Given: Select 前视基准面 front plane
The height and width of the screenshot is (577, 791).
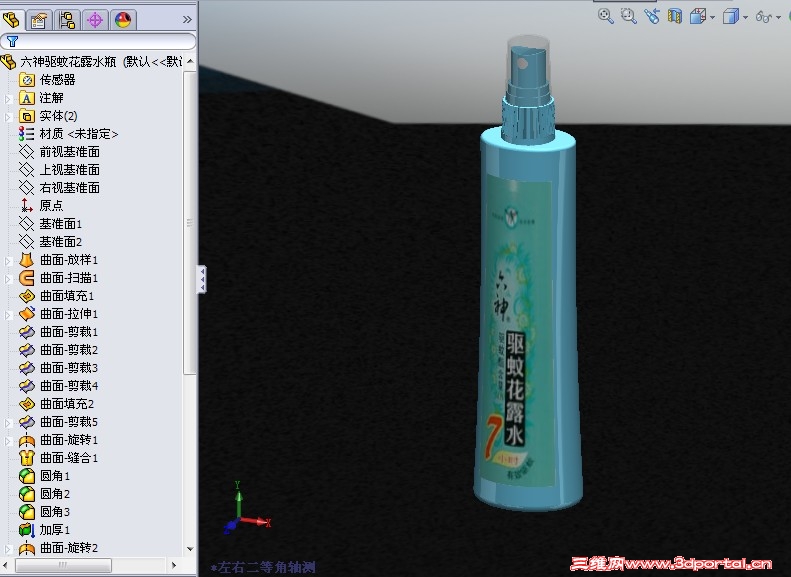Looking at the screenshot, I should tap(69, 152).
